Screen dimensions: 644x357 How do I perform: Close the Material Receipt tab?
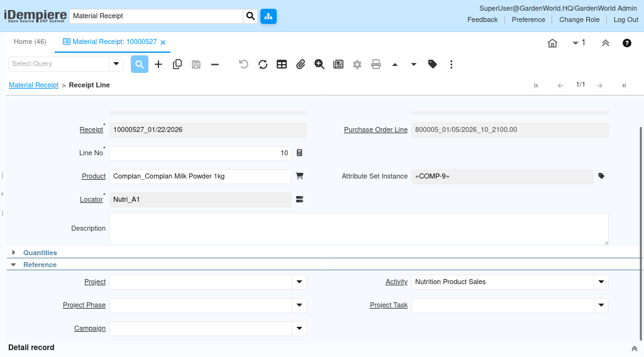163,42
